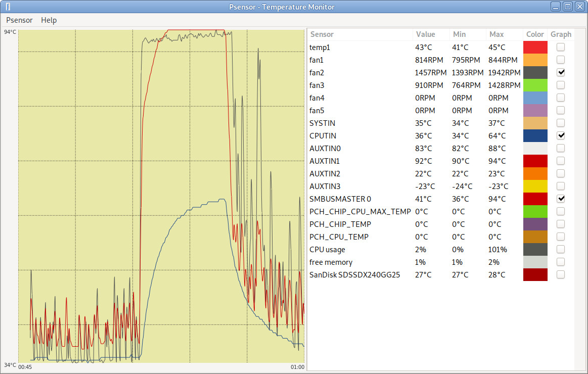Select the SMBUSMASTER 0 sensor name
Image resolution: width=588 pixels, height=374 pixels.
340,199
